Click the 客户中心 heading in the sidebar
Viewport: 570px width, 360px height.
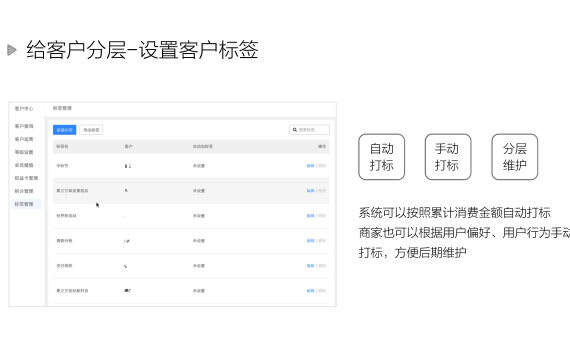24,108
